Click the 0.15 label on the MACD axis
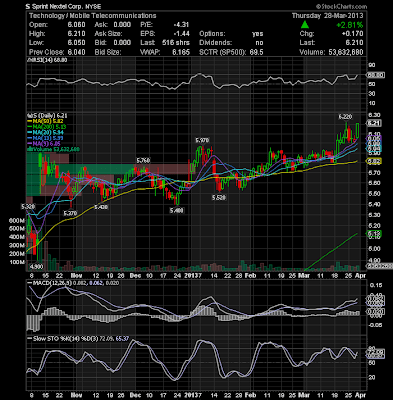This screenshot has height=400, width=393. pyautogui.click(x=375, y=286)
